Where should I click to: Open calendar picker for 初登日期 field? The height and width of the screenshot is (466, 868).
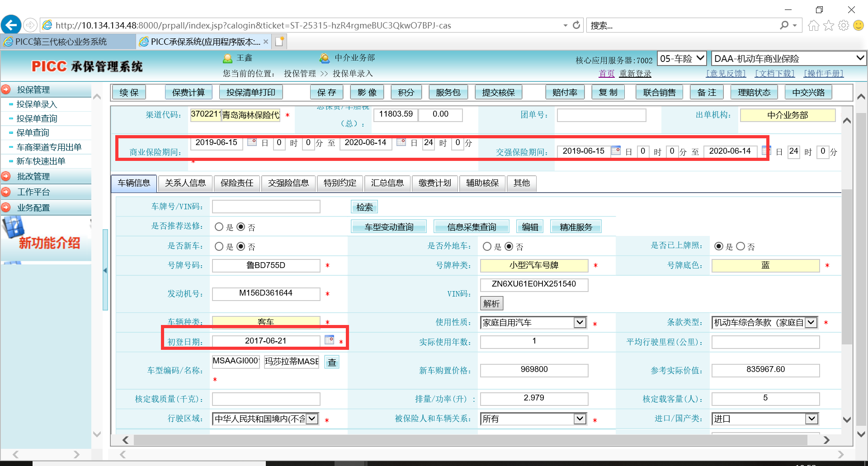pyautogui.click(x=329, y=340)
